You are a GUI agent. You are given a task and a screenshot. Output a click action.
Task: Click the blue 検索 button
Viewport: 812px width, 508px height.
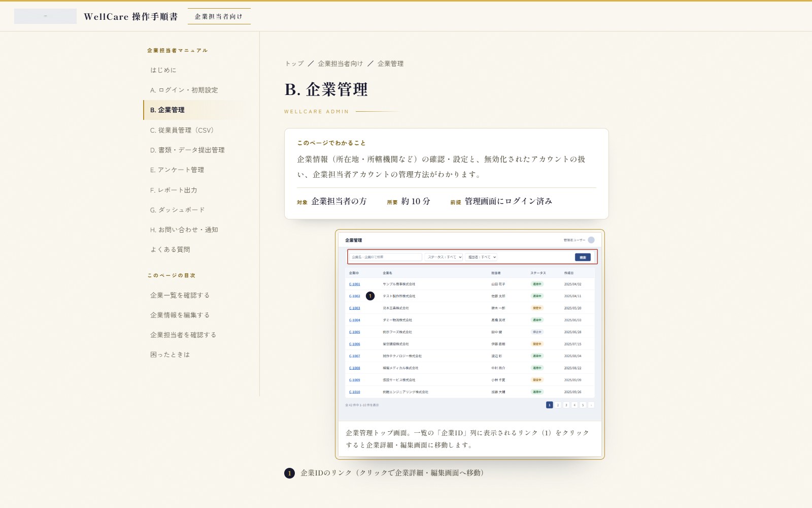point(583,258)
